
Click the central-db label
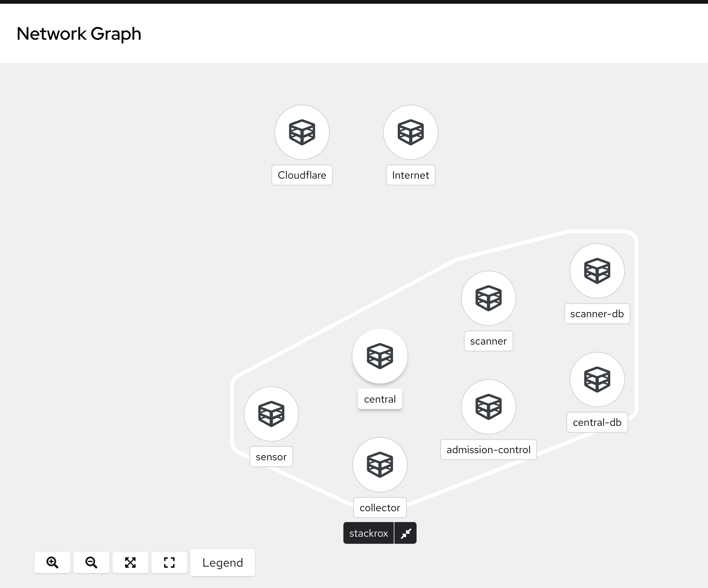597,422
